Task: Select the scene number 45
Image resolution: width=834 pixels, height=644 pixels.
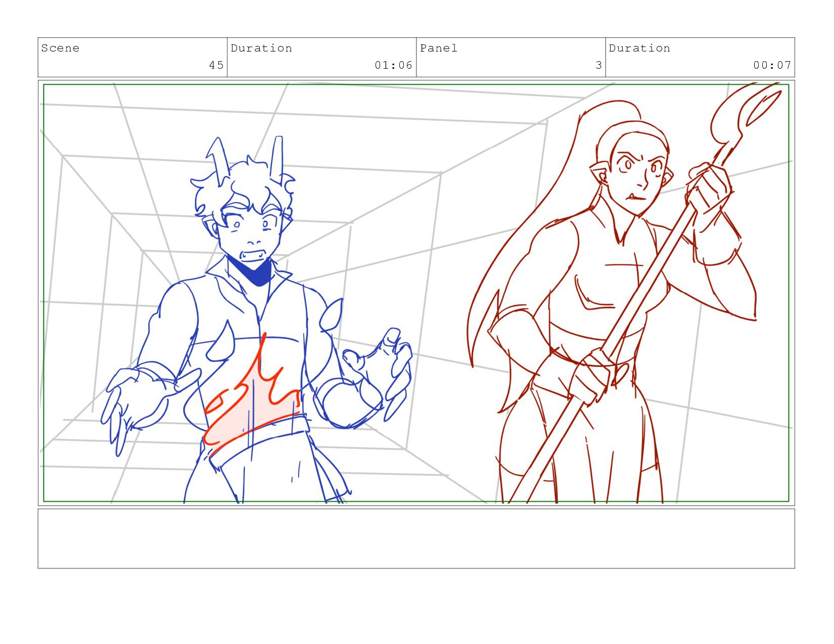Action: coord(216,65)
